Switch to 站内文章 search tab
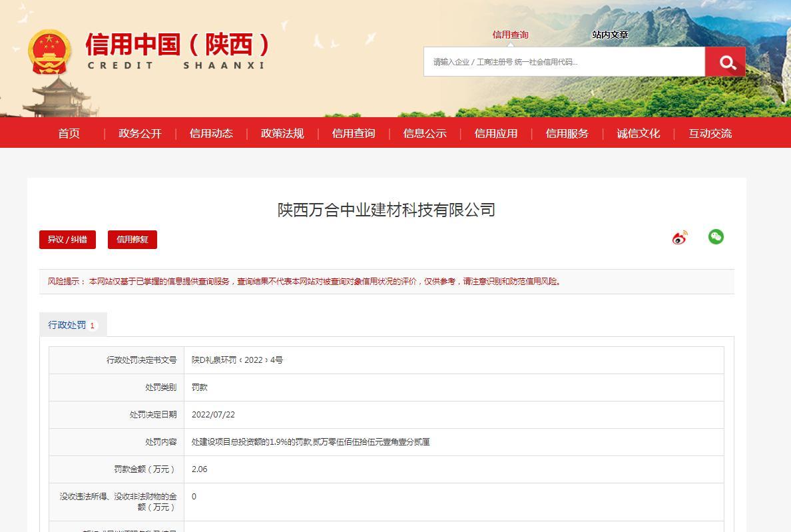This screenshot has height=532, width=791. click(610, 35)
